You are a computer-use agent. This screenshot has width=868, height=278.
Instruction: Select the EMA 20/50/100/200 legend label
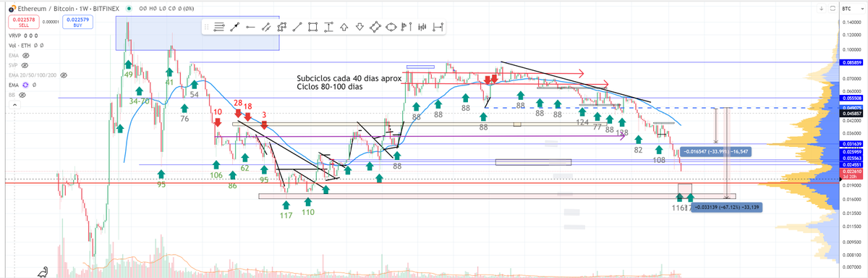click(x=33, y=75)
